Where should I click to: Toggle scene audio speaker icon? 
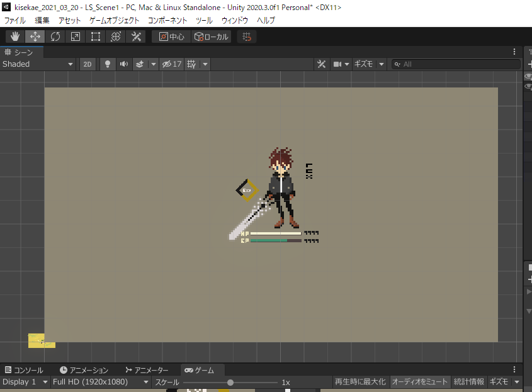(124, 64)
